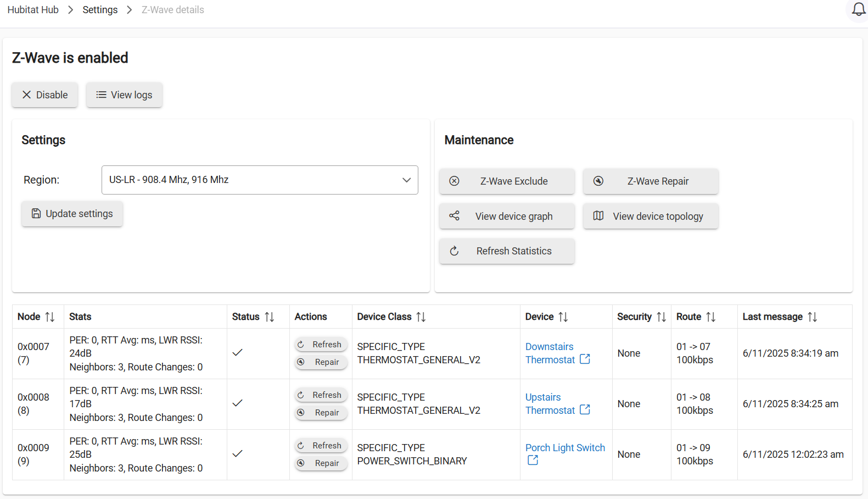Click last message 12:02:23 am
Viewport: 868px width, 499px height.
point(793,454)
